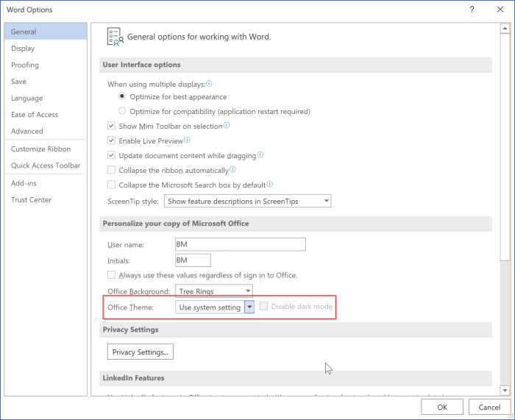
Task: Open the Add-ins category
Action: (46, 183)
